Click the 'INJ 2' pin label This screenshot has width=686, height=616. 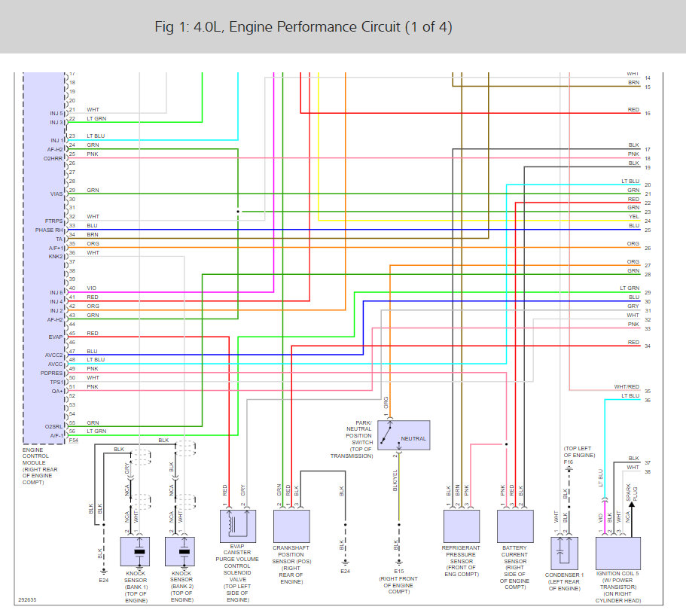tap(56, 310)
